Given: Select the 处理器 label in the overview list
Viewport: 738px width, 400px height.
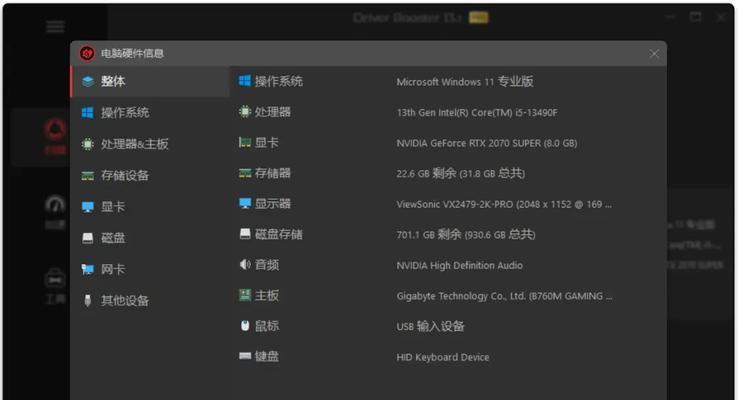Looking at the screenshot, I should click(273, 112).
